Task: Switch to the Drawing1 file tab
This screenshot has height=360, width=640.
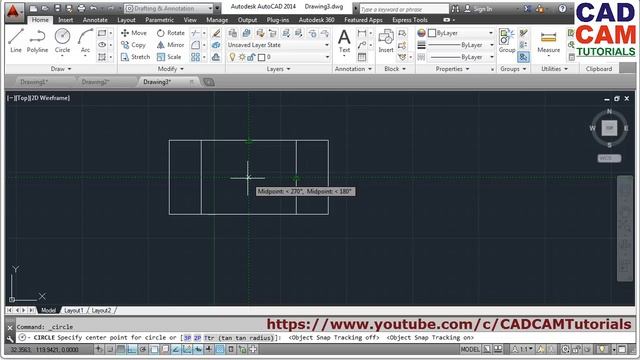Action: tap(34, 82)
